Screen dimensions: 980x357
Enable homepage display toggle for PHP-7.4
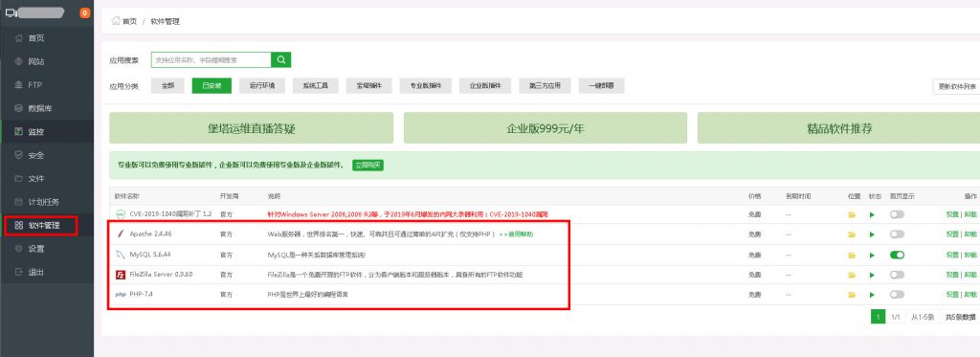[x=897, y=295]
